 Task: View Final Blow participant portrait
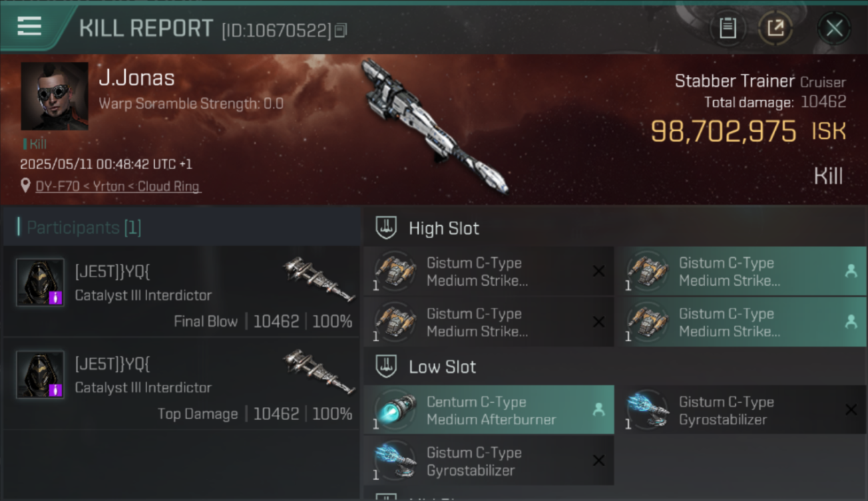point(40,283)
